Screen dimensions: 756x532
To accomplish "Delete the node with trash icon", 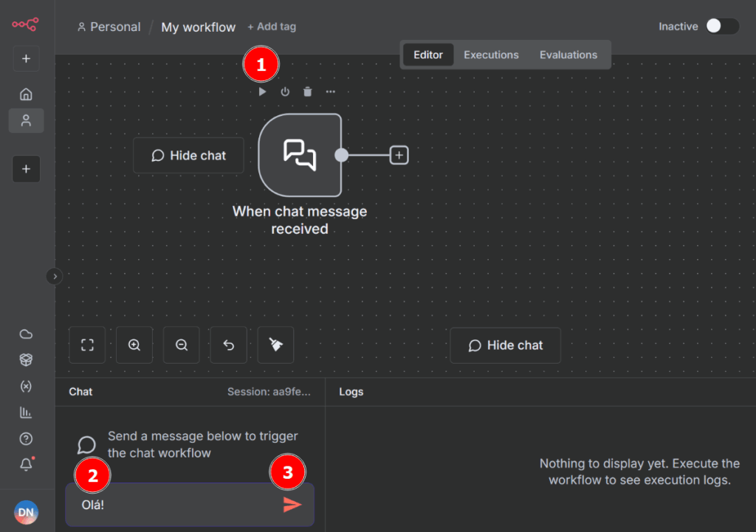I will coord(308,92).
